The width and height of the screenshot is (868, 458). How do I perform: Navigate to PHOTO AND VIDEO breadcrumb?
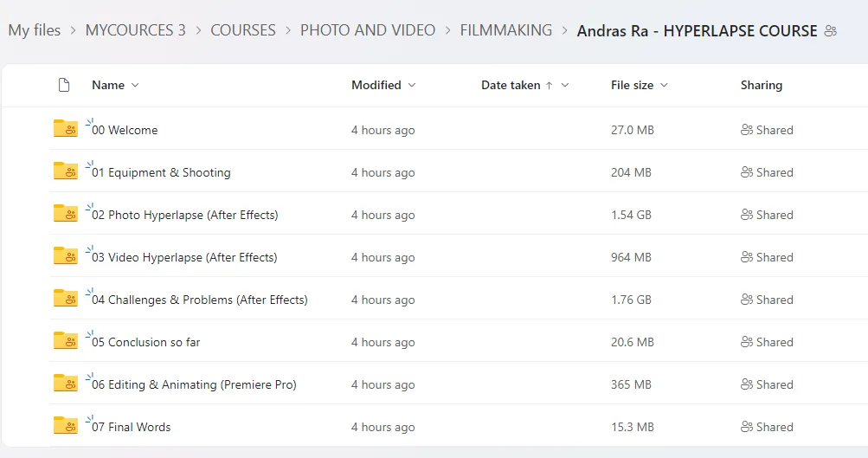click(368, 30)
